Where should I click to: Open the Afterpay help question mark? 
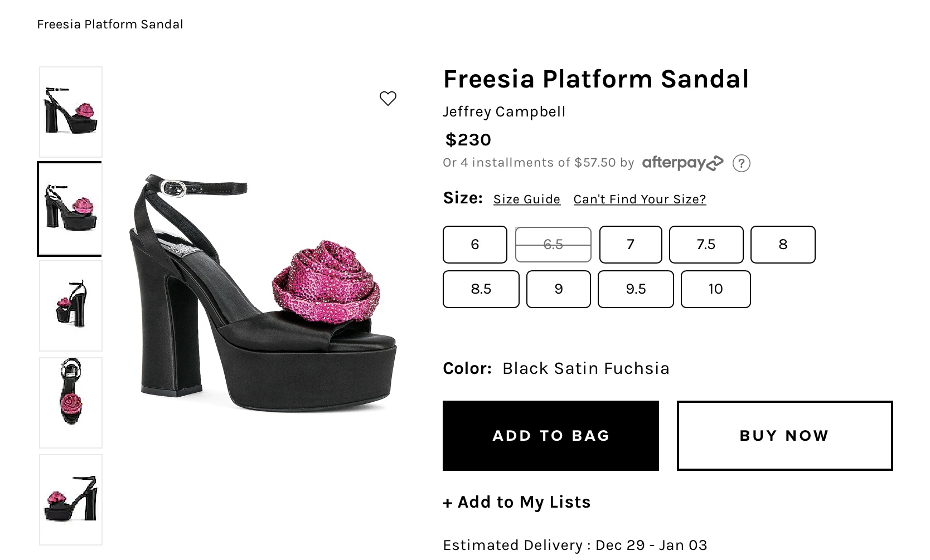pos(741,163)
